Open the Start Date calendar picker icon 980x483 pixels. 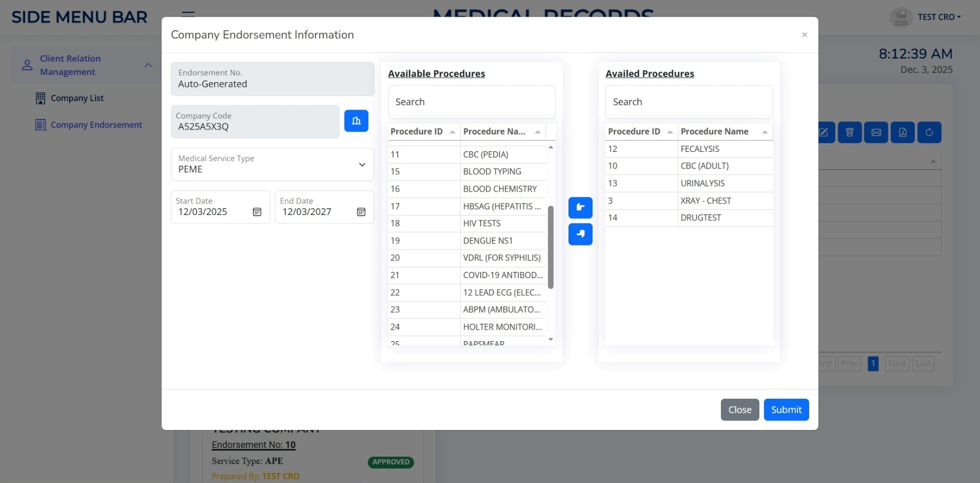pos(257,212)
